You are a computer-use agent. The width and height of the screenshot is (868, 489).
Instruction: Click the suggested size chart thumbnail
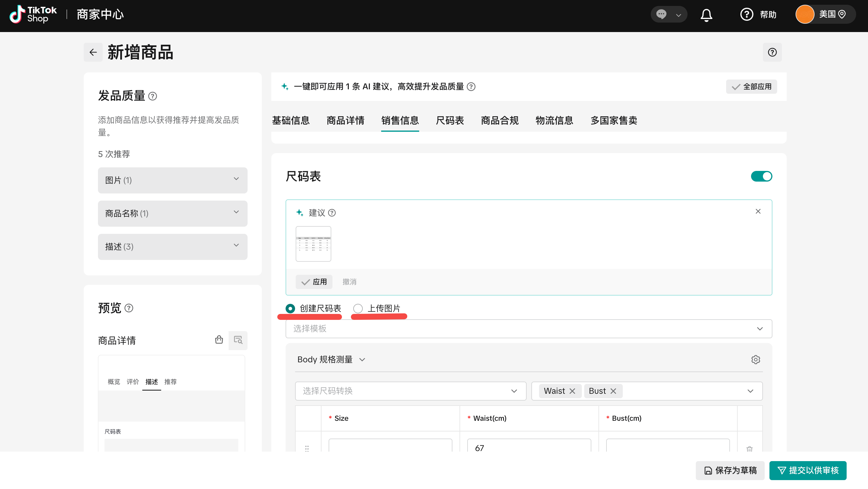[x=313, y=244]
